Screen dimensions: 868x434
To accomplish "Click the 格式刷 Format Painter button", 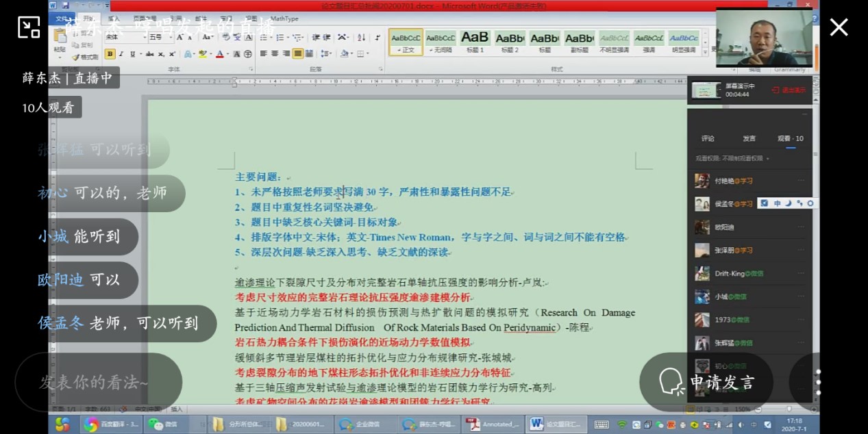I will coord(85,57).
